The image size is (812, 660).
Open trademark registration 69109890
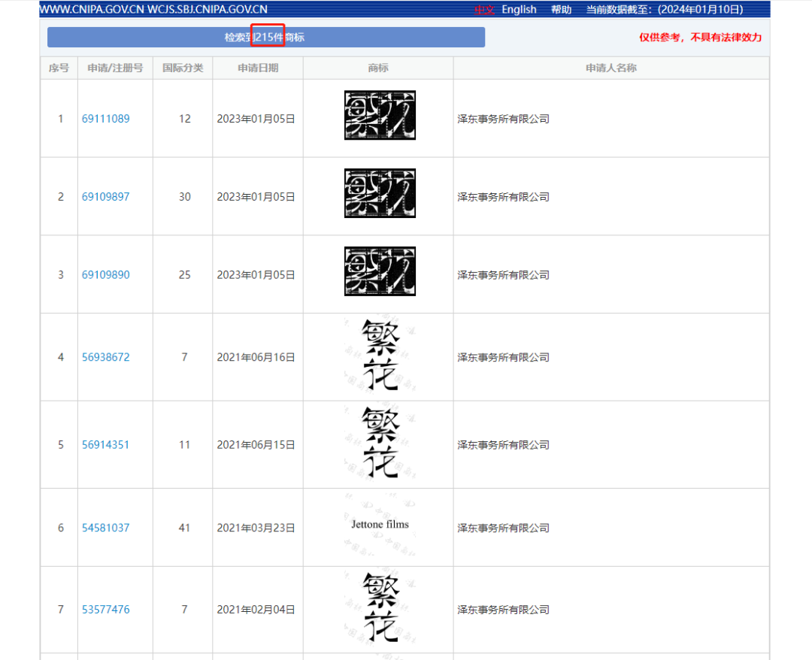point(106,275)
